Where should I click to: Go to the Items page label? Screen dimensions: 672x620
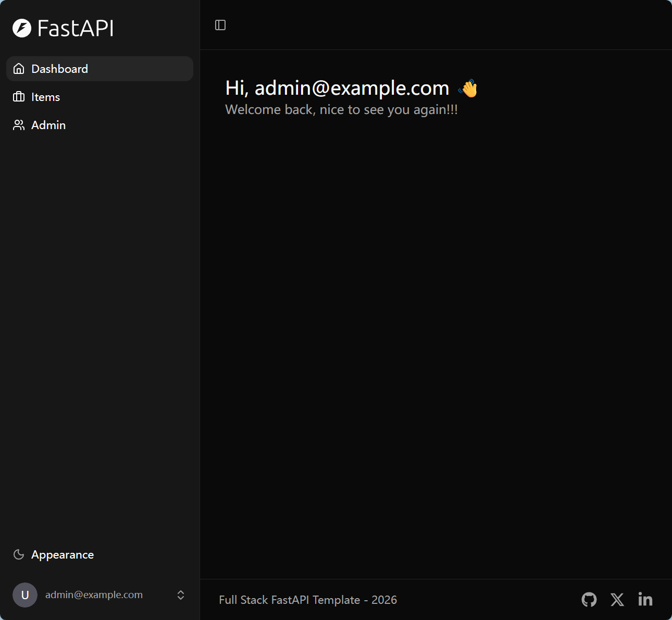click(45, 97)
